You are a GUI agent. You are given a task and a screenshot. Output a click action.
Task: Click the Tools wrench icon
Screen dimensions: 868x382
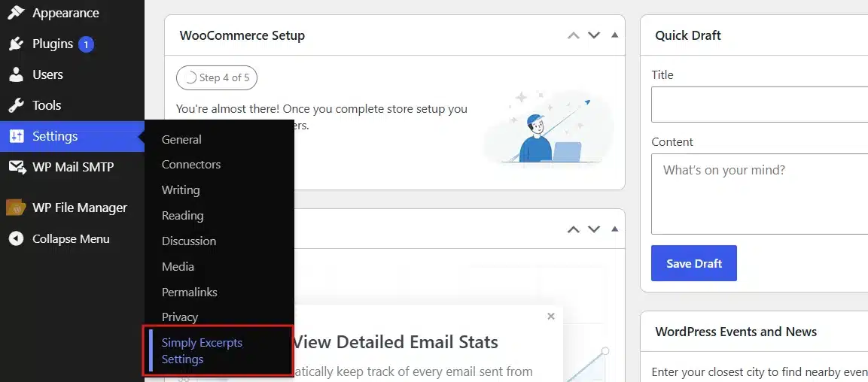[x=16, y=105]
